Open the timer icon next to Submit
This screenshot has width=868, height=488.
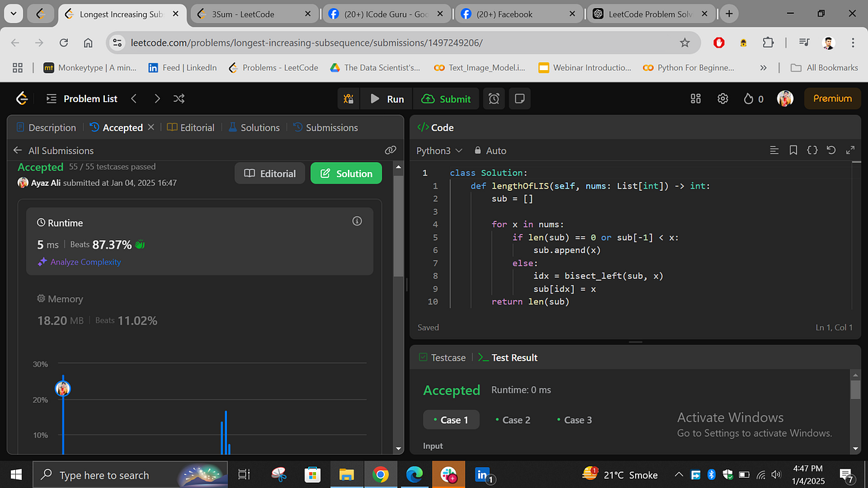[x=493, y=98]
